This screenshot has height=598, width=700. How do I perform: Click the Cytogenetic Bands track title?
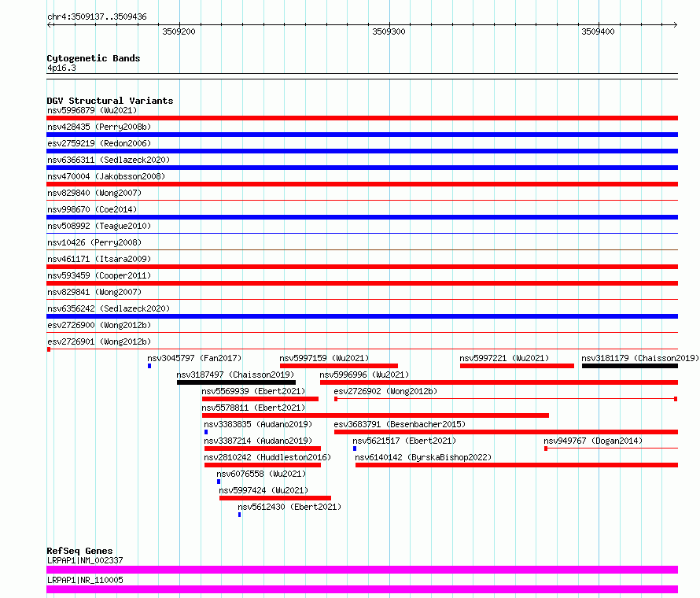(94, 58)
